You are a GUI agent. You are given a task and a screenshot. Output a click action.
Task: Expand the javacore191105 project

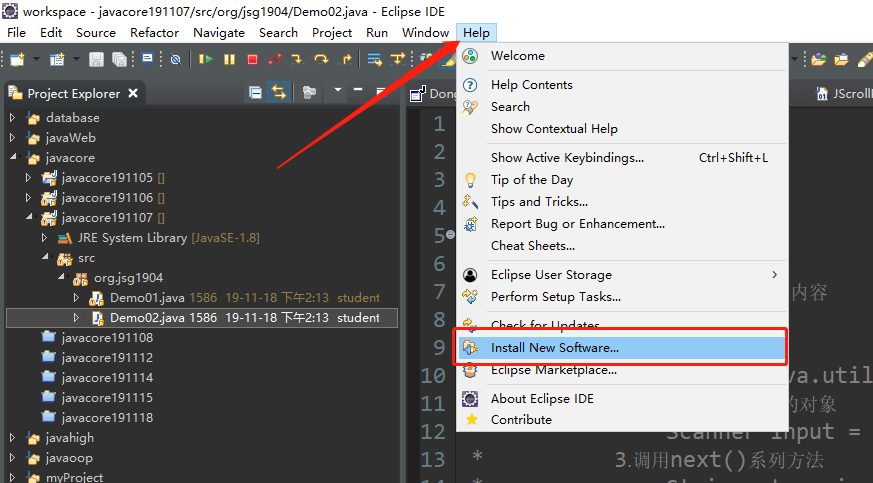pyautogui.click(x=28, y=178)
